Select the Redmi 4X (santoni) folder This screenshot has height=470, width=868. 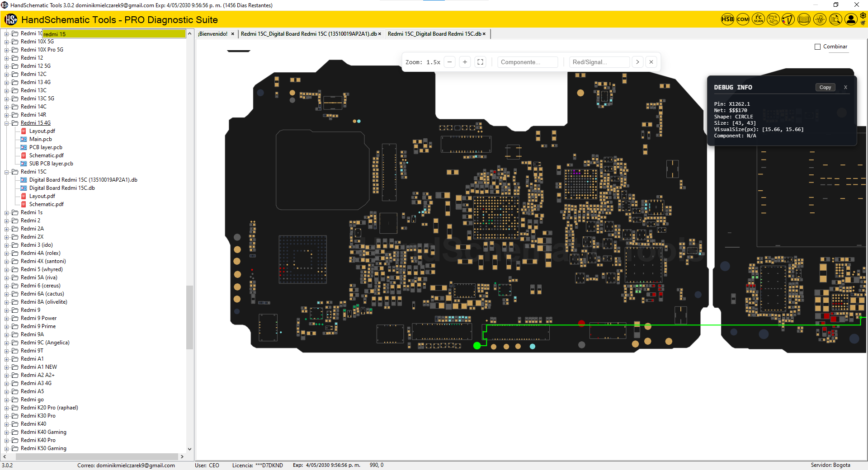coord(43,261)
